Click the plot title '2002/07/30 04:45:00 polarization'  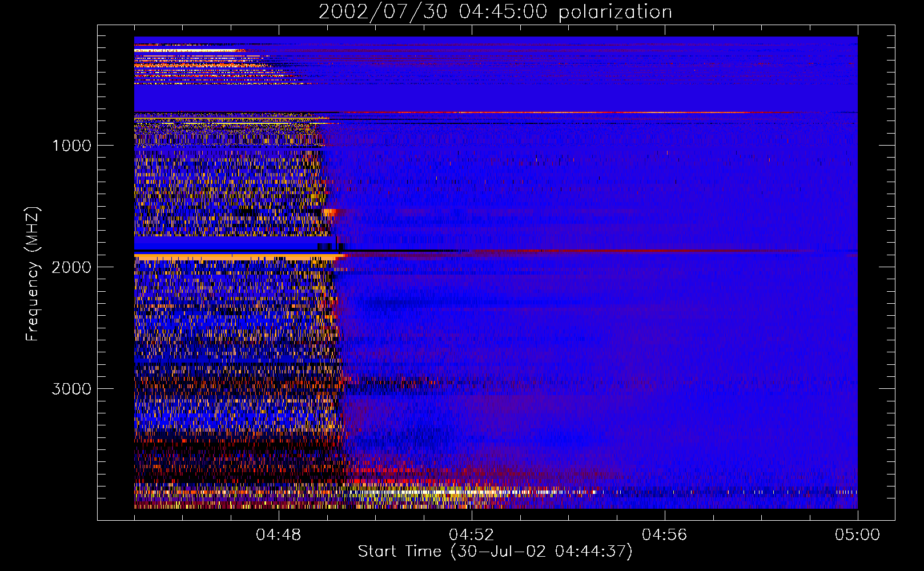495,12
